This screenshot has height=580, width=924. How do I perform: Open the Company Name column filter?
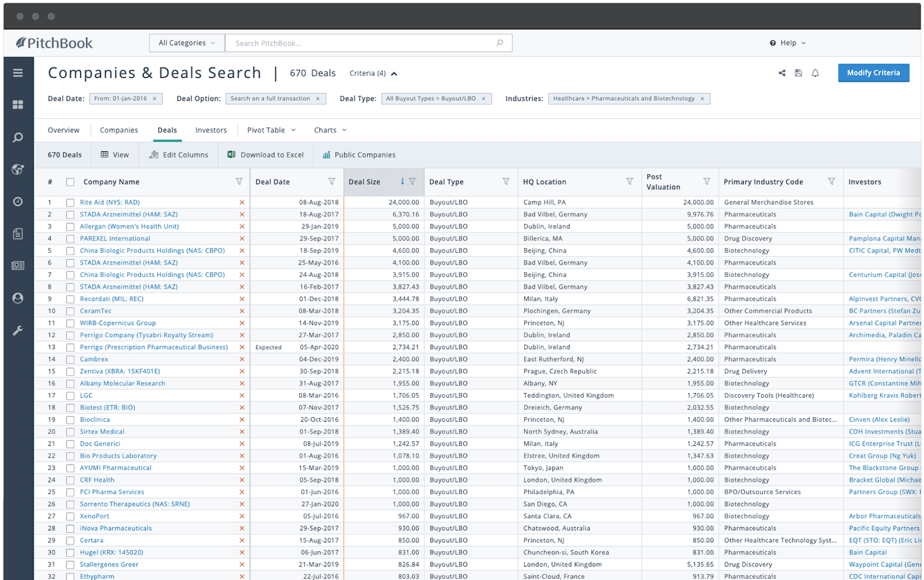[x=239, y=181]
